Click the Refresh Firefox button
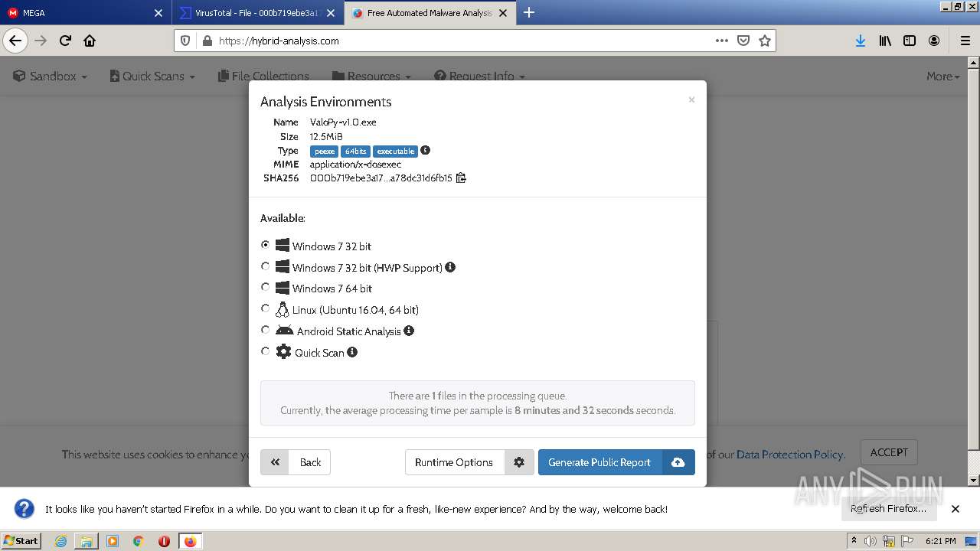Viewport: 980px width, 551px height. point(888,509)
